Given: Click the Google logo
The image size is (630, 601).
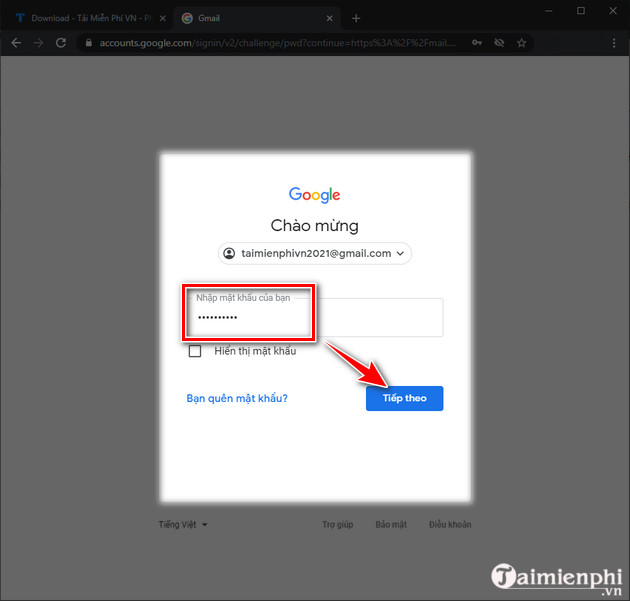Looking at the screenshot, I should point(315,195).
